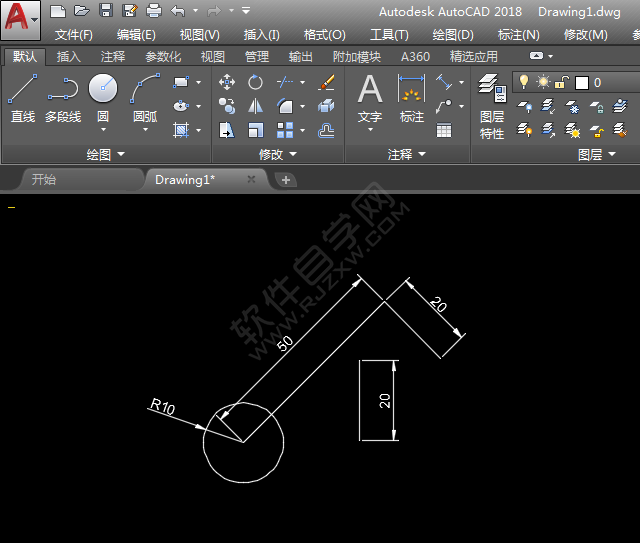Select the 直线 (Line) tool

22,100
